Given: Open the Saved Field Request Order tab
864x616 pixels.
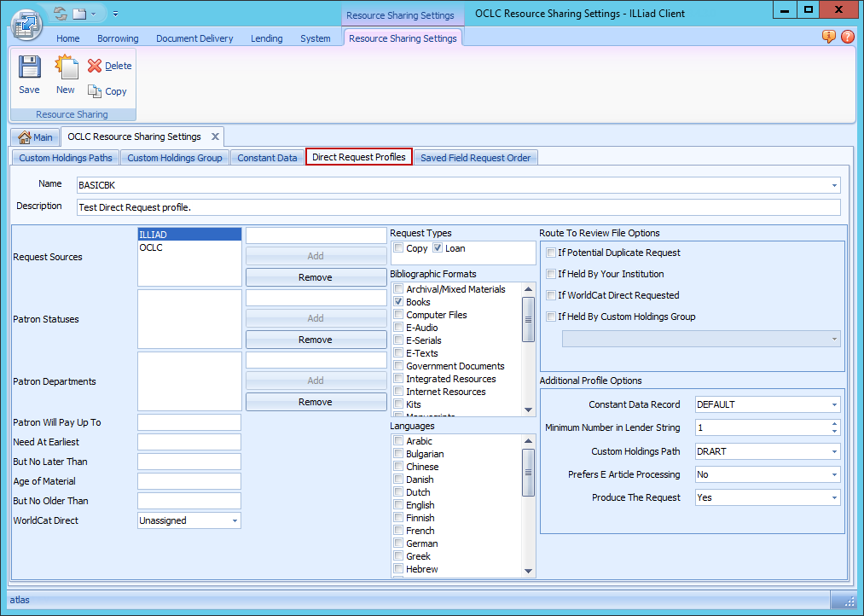Looking at the screenshot, I should point(476,158).
